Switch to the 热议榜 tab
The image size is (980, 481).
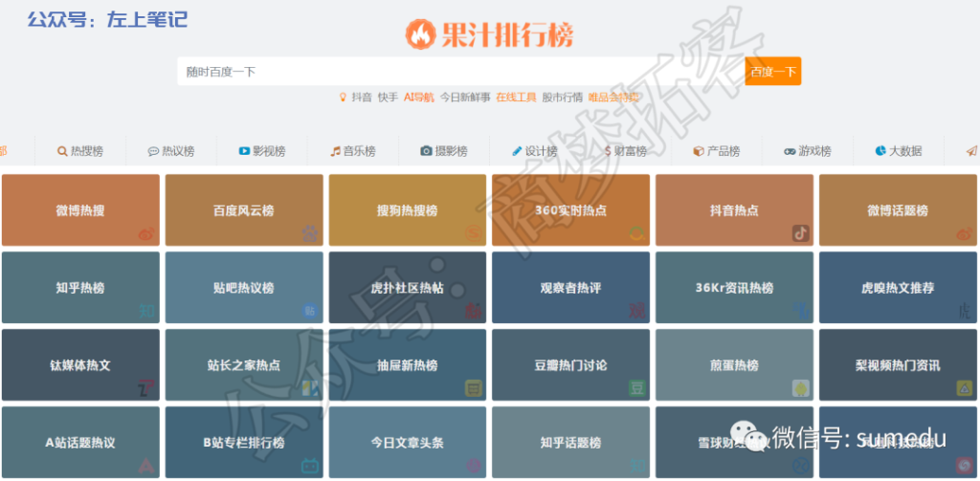coord(171,151)
